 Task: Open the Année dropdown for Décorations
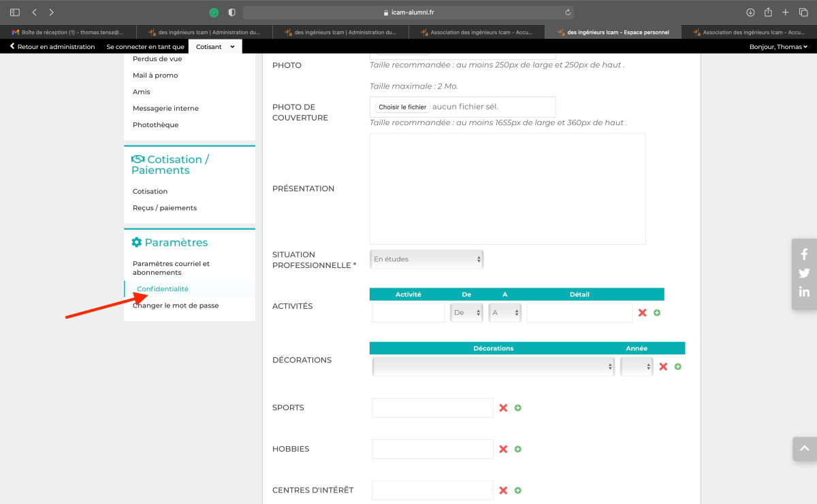[x=637, y=367]
